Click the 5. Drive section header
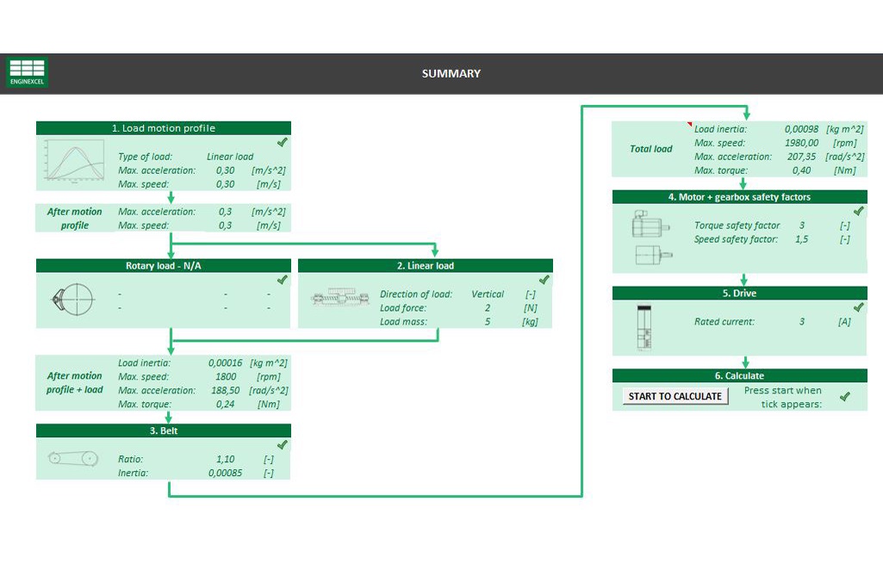 coord(738,294)
